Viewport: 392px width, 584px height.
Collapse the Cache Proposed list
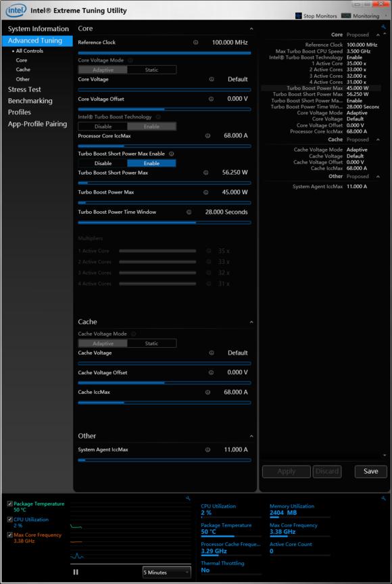coord(378,139)
